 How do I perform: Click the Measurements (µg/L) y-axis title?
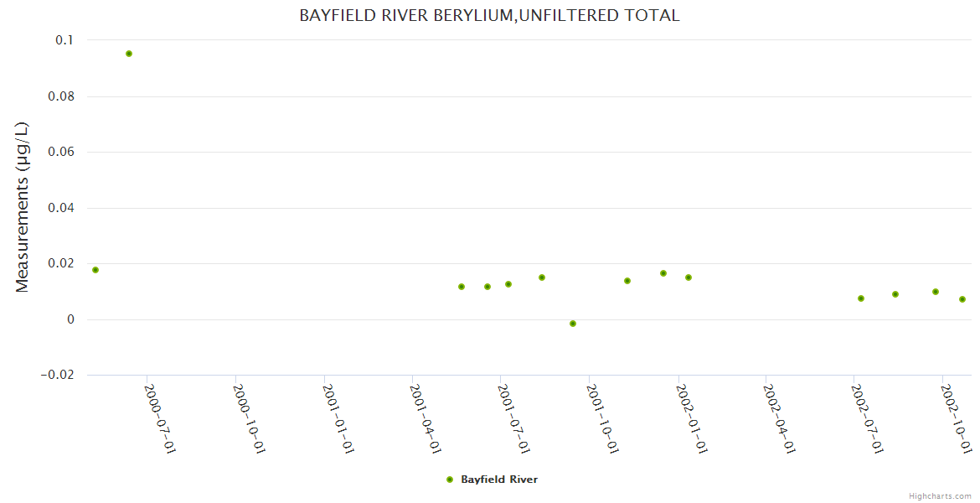(x=23, y=207)
